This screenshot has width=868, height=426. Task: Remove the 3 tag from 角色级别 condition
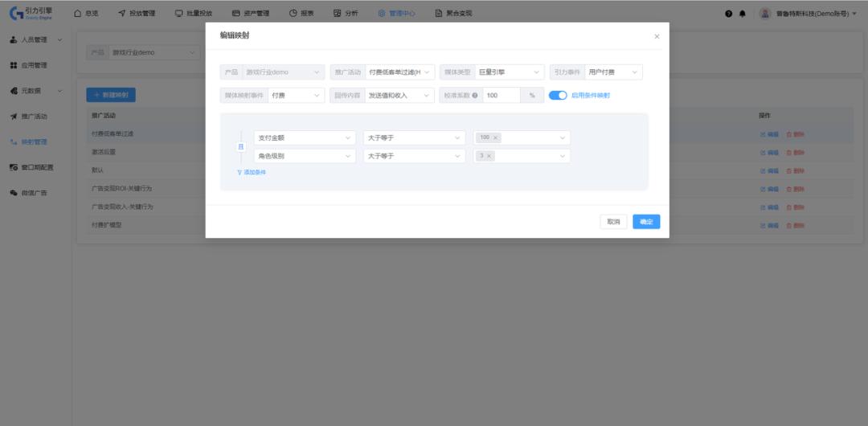[489, 156]
